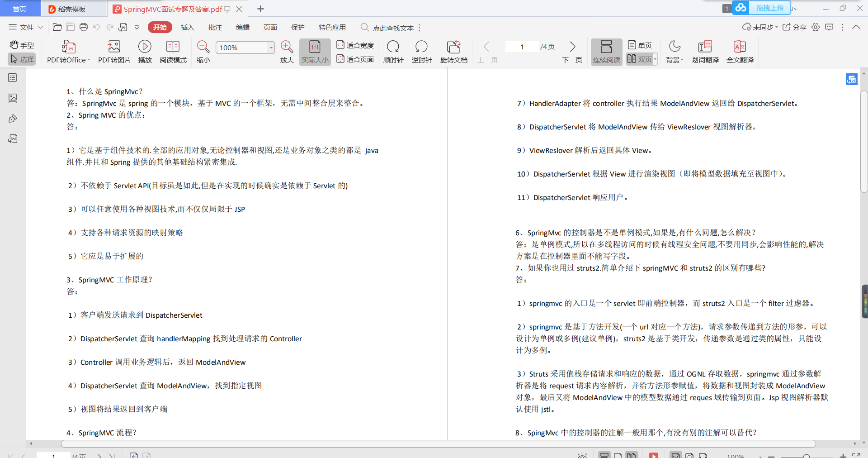Select the 手型 hand tool
The image size is (868, 458).
pyautogui.click(x=22, y=45)
